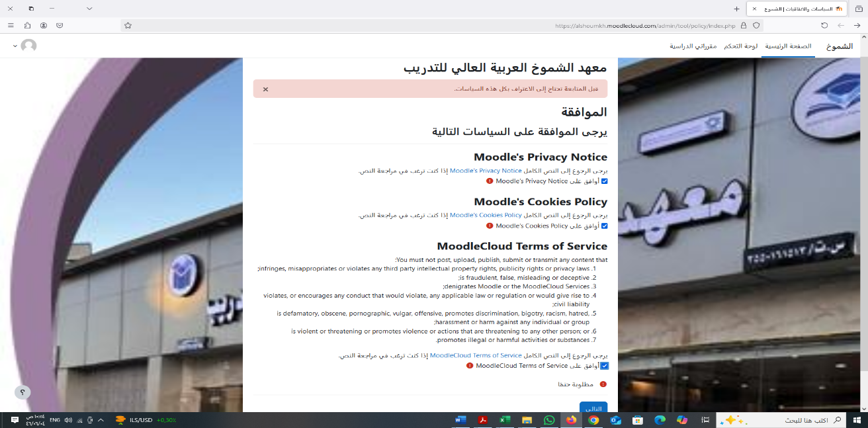This screenshot has width=868, height=428.
Task: Go back to the previous page
Action: coord(841,25)
